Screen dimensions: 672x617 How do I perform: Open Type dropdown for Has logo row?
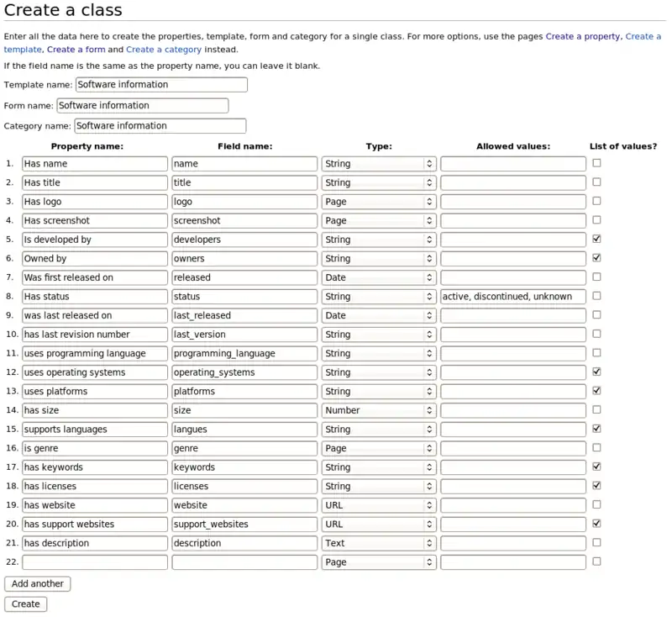pyautogui.click(x=379, y=202)
